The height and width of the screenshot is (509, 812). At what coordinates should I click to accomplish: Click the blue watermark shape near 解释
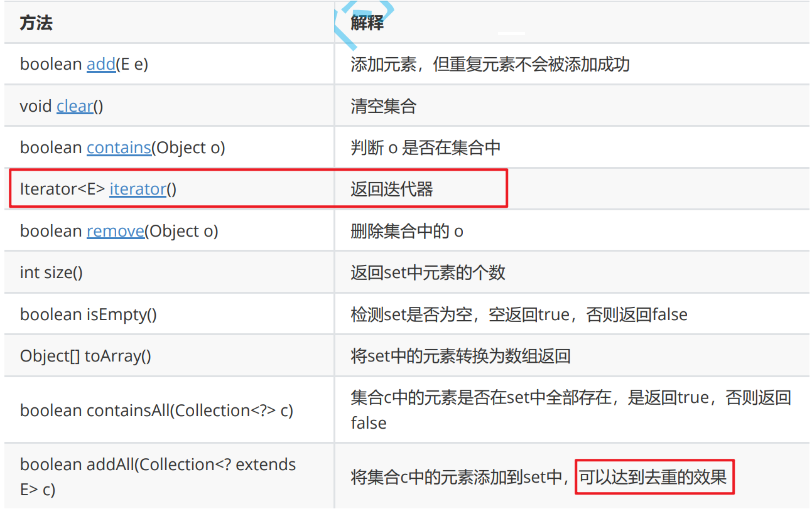pyautogui.click(x=367, y=22)
